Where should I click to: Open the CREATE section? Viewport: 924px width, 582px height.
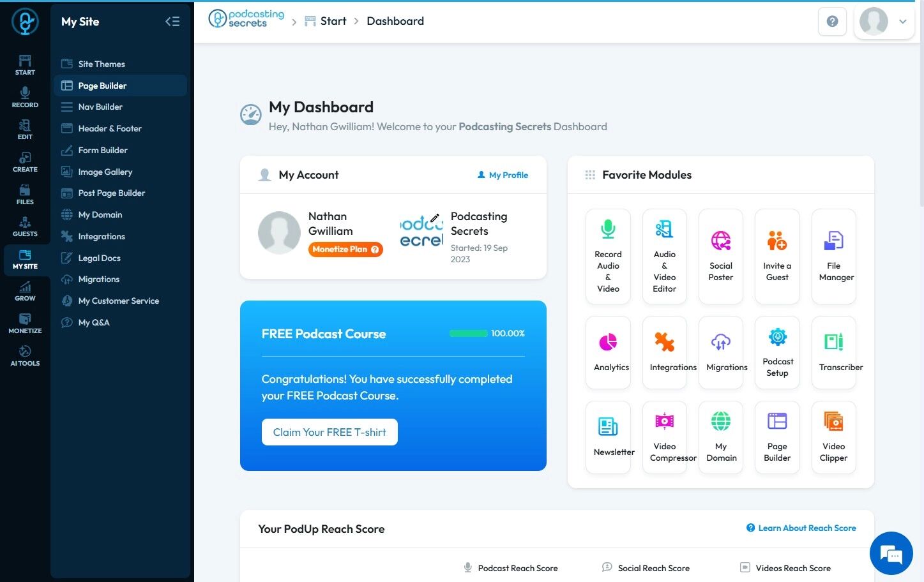25,162
